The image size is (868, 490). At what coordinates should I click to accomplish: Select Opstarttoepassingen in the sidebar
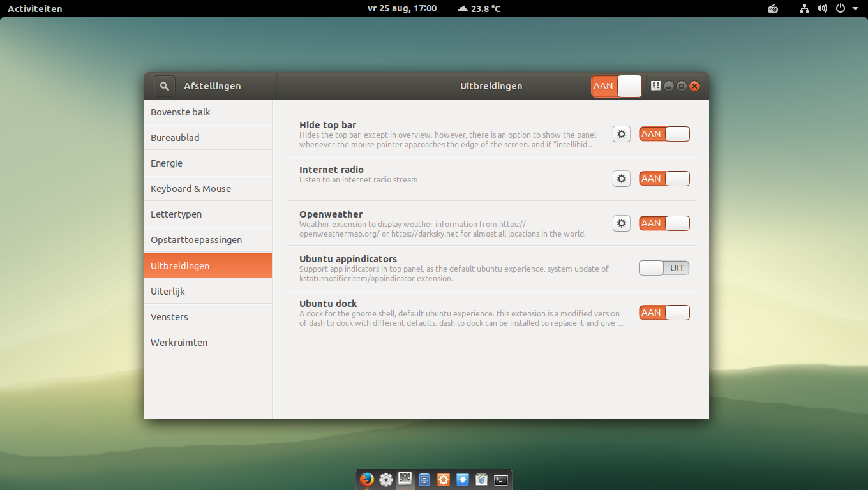(208, 239)
